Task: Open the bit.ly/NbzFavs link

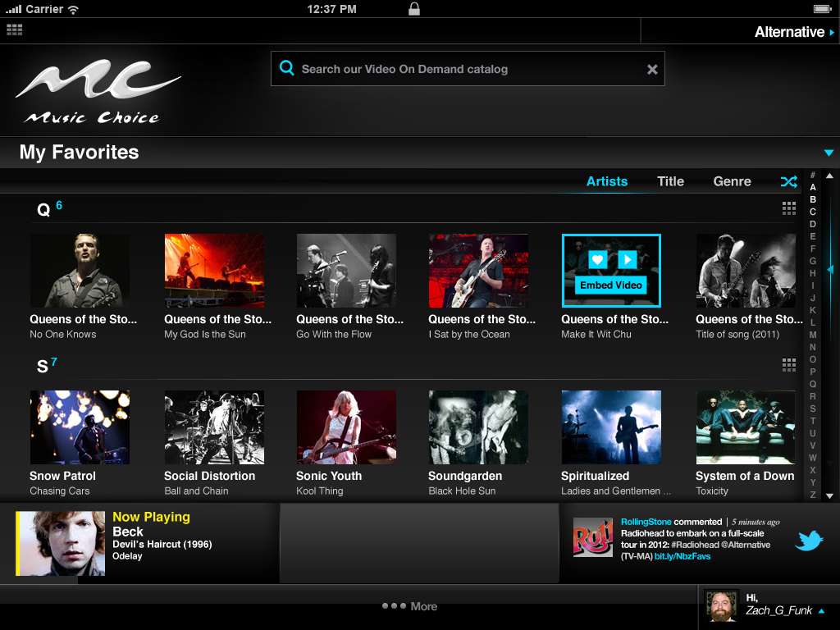Action: coord(682,557)
